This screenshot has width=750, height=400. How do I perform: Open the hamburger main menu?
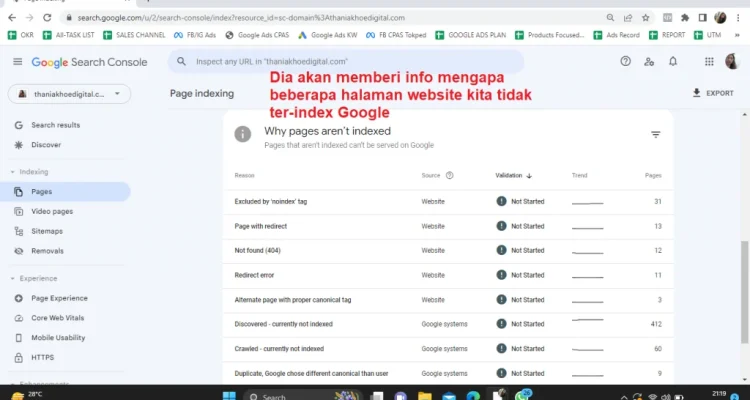pos(18,62)
